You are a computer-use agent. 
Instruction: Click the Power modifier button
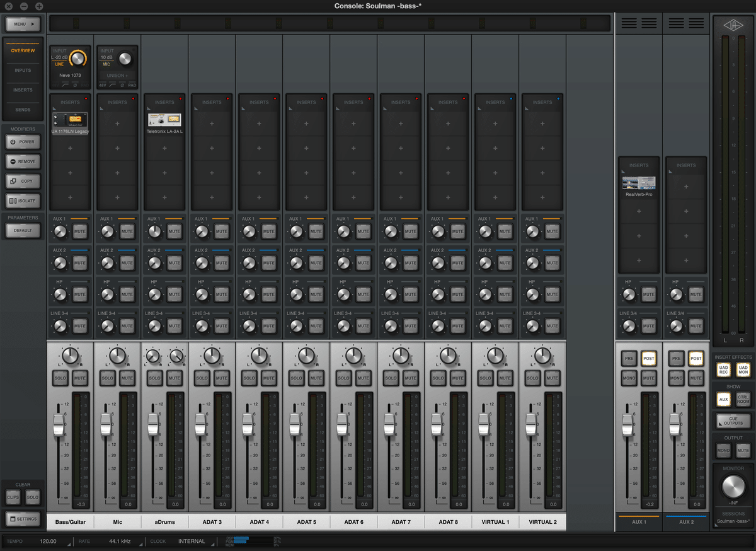pyautogui.click(x=23, y=142)
